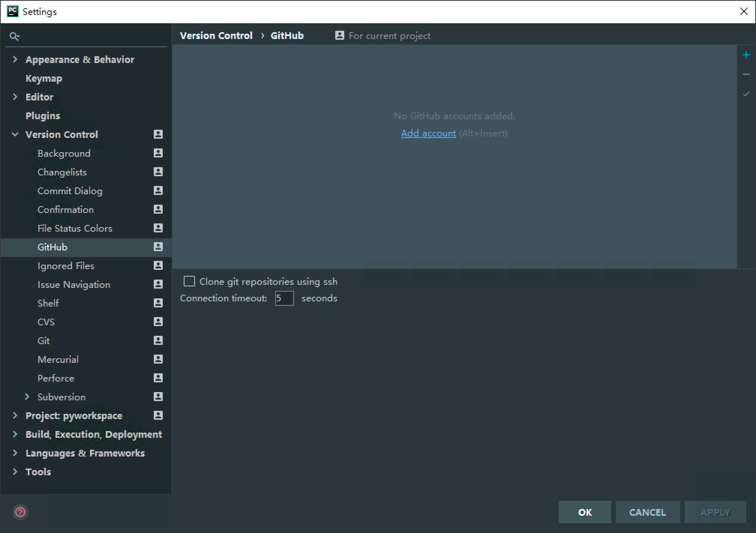756x533 pixels.
Task: Click the PyCharm logo in title bar
Action: pos(13,11)
